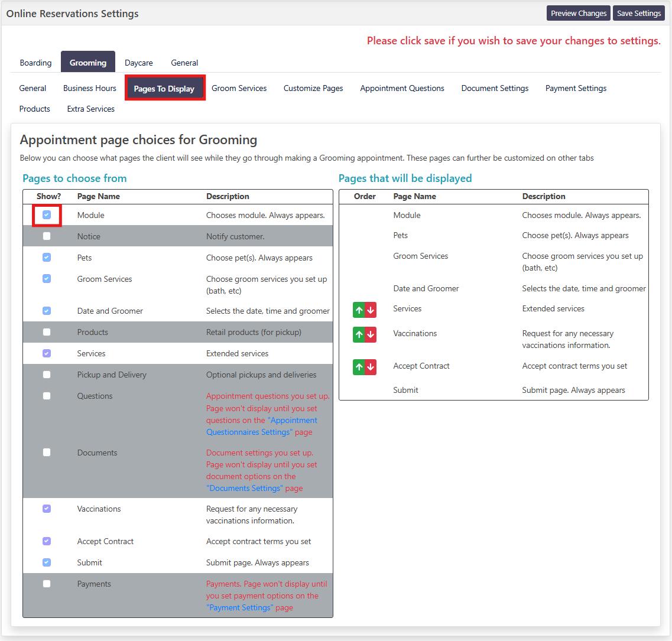
Task: Move Vaccinations page down in order
Action: pos(371,334)
